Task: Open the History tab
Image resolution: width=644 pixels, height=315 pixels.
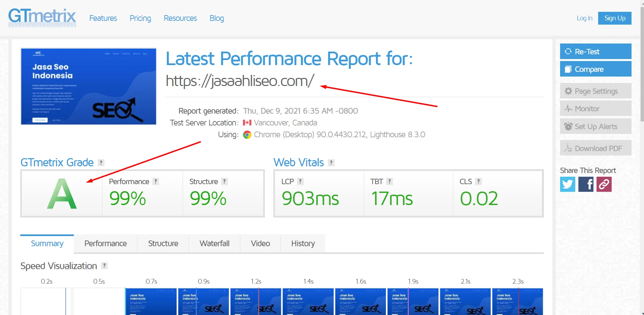Action: tap(303, 244)
